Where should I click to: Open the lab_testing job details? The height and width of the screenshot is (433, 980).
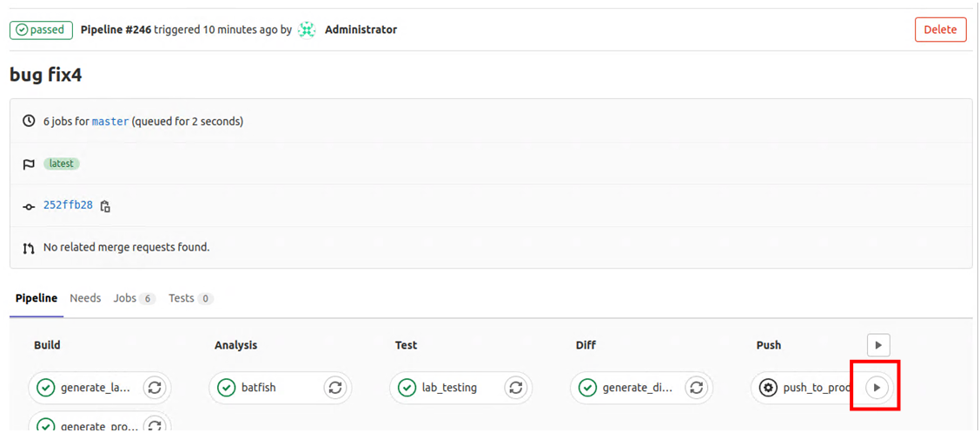[x=449, y=388]
